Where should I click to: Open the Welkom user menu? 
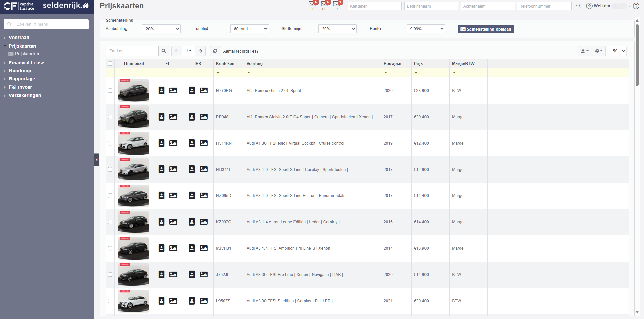point(608,6)
